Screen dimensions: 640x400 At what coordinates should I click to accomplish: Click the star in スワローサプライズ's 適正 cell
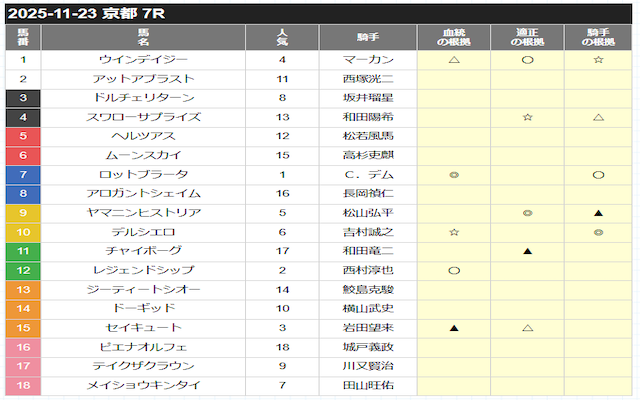coord(527,117)
